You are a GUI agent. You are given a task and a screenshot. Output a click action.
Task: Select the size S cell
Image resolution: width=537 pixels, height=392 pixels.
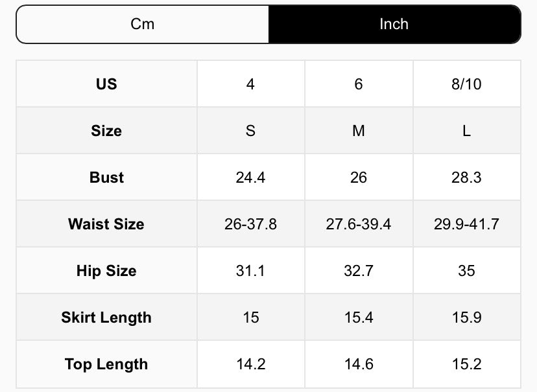click(x=250, y=131)
